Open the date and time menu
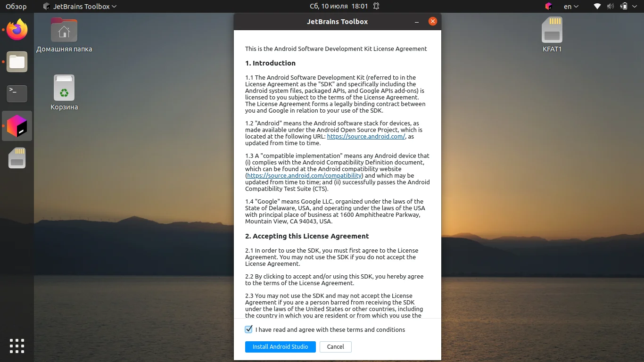Screen dimensions: 644x362 339,6
